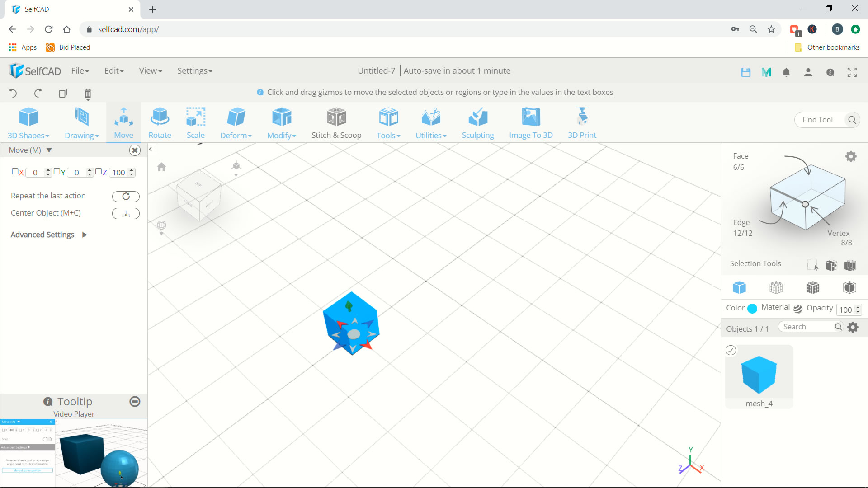The width and height of the screenshot is (868, 488).
Task: Open Other bookmarks folder
Action: click(827, 47)
